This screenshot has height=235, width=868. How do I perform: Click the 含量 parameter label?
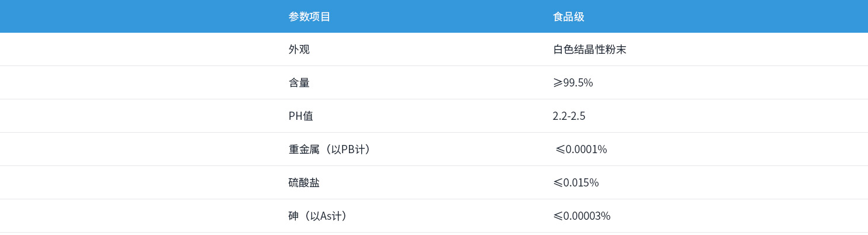click(x=299, y=83)
